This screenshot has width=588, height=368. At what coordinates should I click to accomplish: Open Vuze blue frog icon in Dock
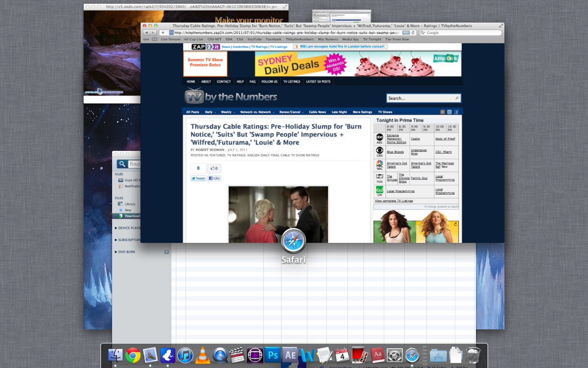[168, 355]
